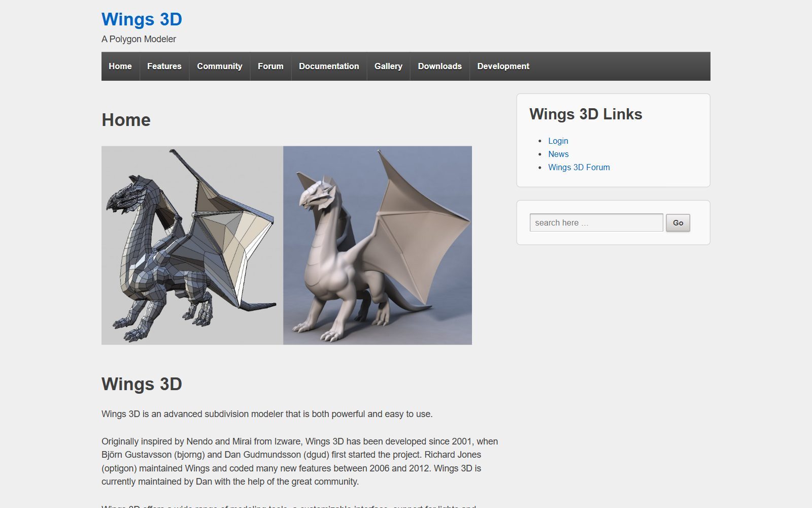Submit search with the Go button

click(x=678, y=223)
